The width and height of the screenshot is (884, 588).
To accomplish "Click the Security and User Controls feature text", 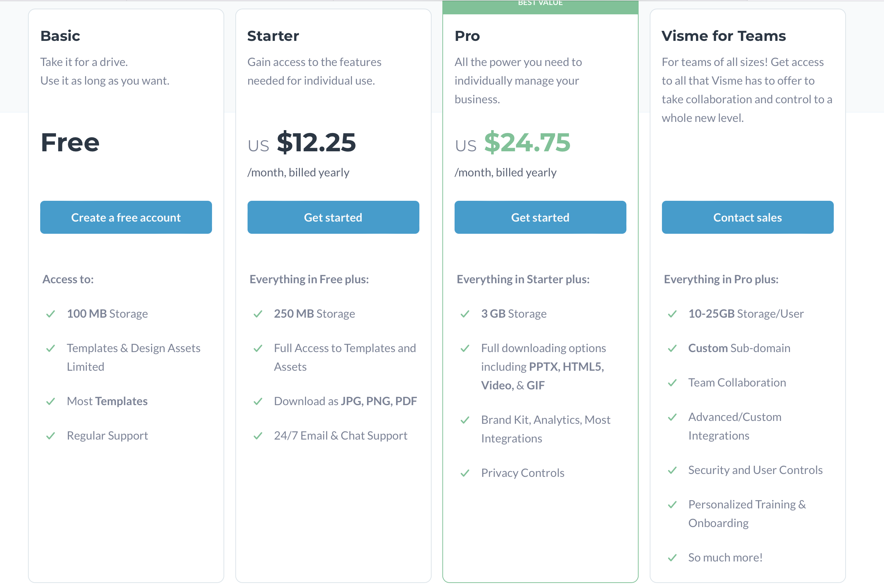I will coord(755,470).
